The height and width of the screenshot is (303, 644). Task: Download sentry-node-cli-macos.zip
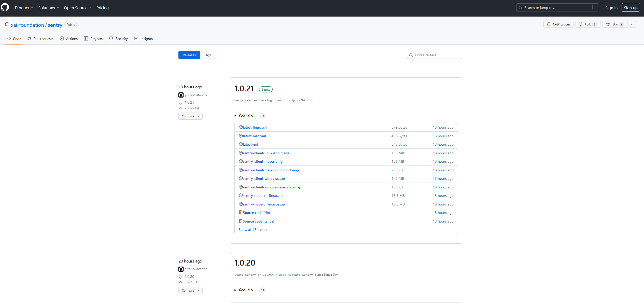pos(264,204)
